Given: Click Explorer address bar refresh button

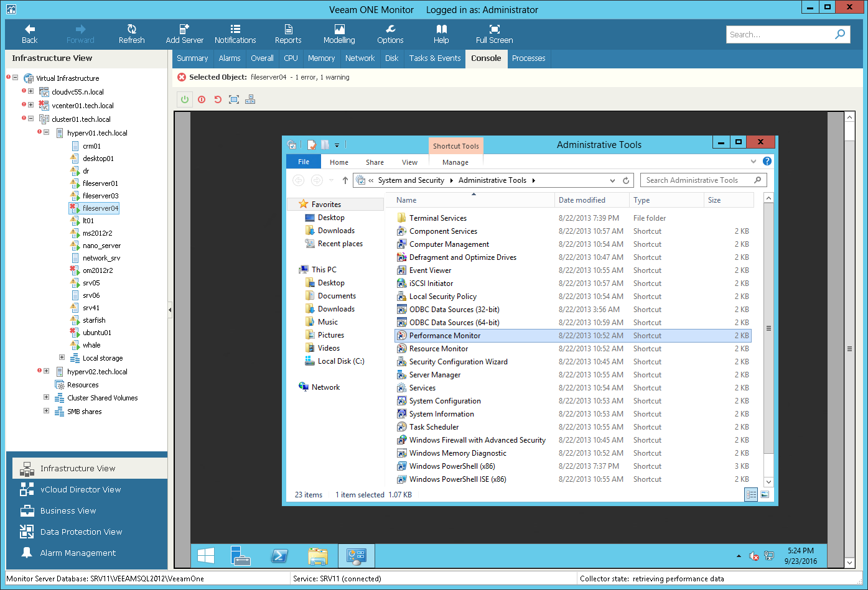Looking at the screenshot, I should (x=626, y=180).
